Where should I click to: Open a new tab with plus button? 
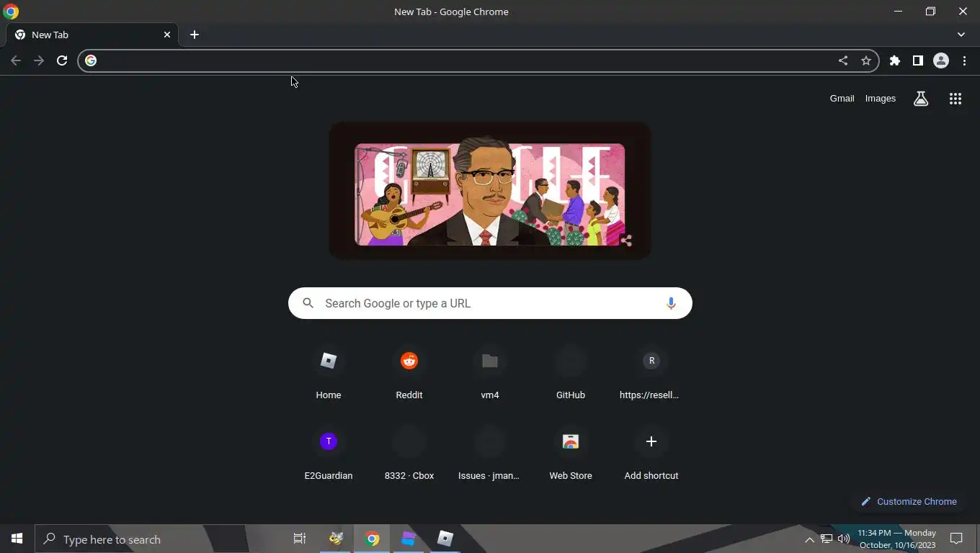pyautogui.click(x=195, y=35)
